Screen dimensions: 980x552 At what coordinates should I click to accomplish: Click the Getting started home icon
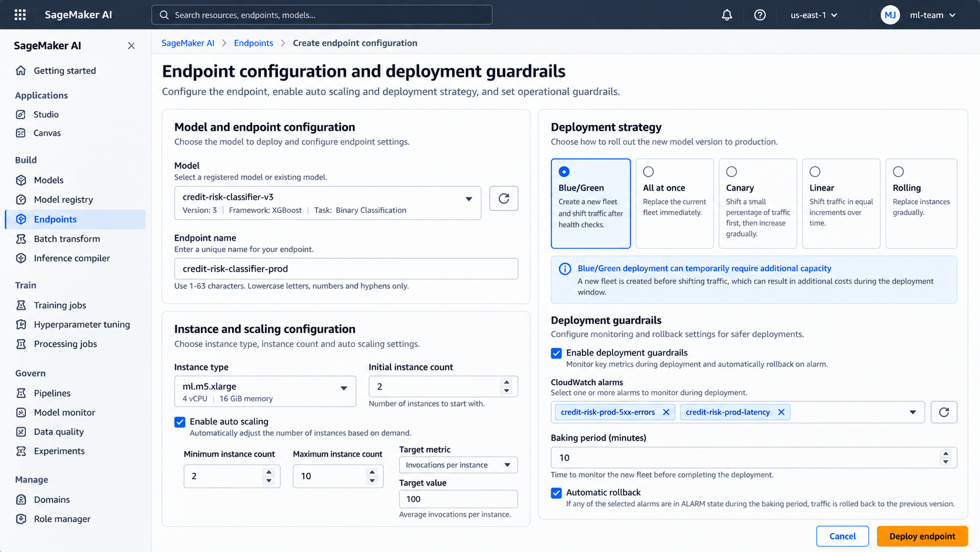point(21,70)
